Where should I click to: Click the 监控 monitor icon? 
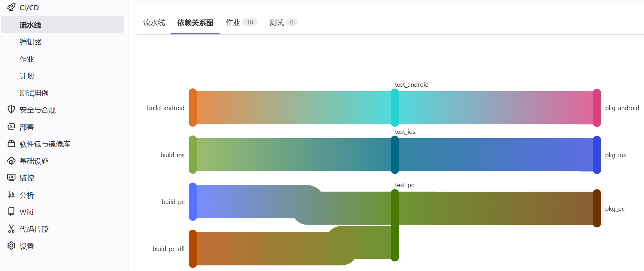pos(11,178)
